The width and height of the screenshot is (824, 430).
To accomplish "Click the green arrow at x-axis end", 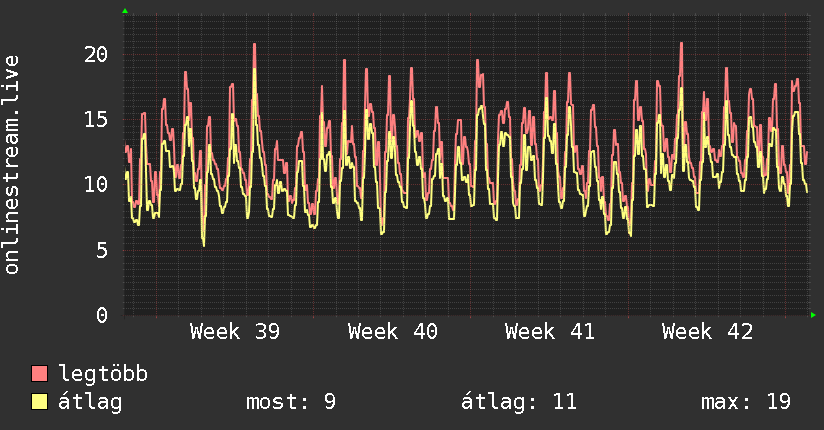I will coord(813,315).
